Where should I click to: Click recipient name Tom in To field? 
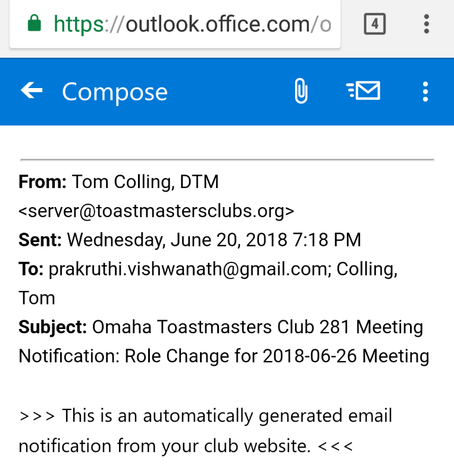point(37,298)
